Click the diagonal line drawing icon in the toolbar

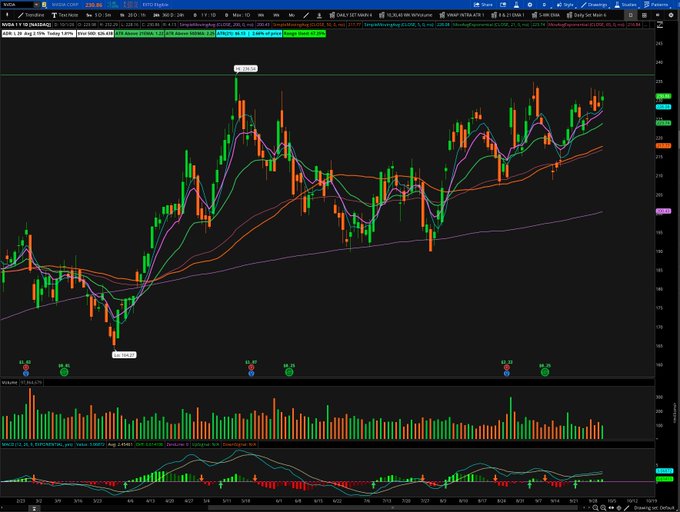(306, 15)
